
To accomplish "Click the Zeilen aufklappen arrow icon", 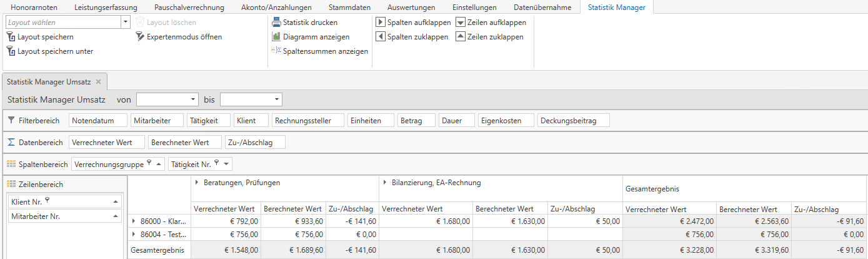I will (461, 23).
